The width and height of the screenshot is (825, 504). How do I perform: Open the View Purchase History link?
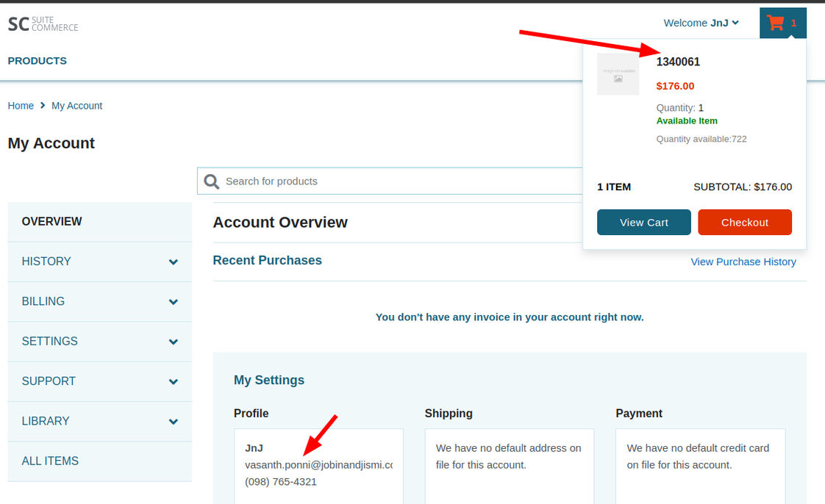[743, 262]
